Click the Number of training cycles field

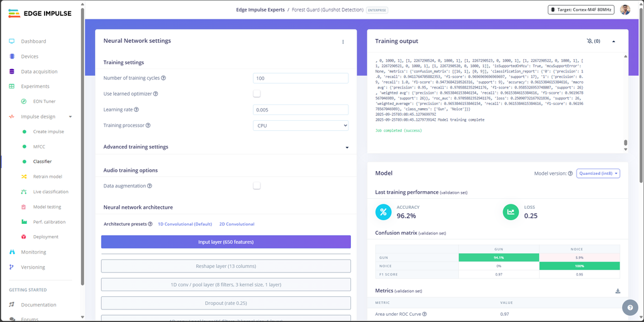pos(301,78)
